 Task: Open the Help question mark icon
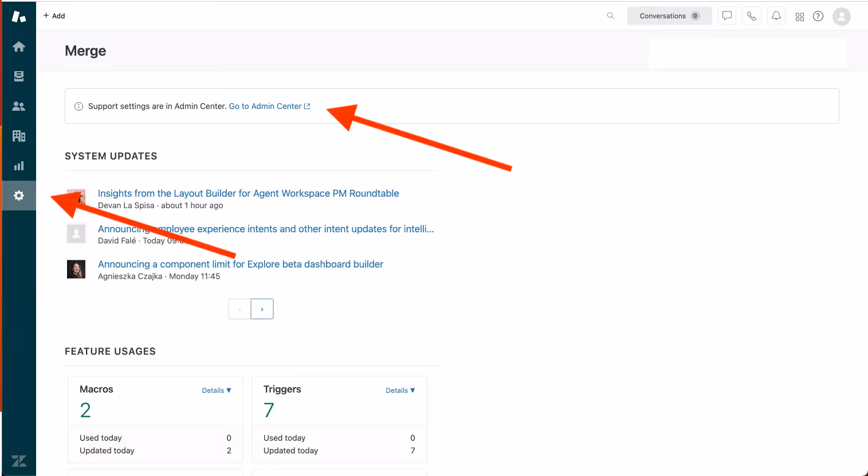818,16
